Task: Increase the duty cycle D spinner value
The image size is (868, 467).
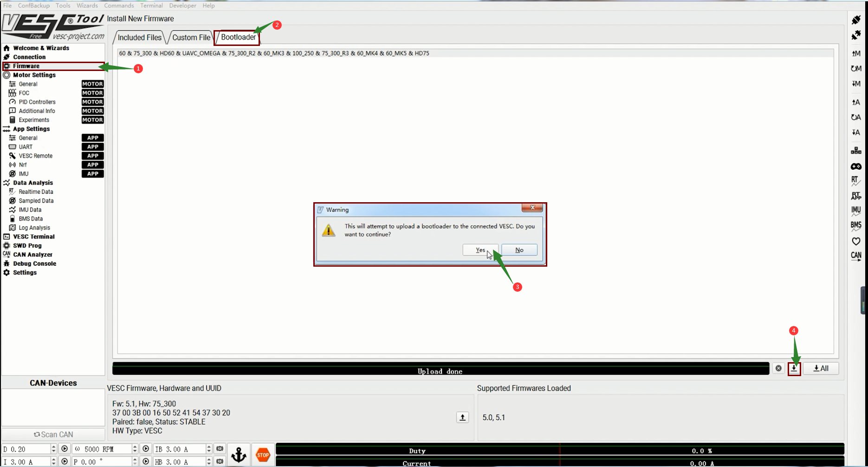Action: point(53,447)
